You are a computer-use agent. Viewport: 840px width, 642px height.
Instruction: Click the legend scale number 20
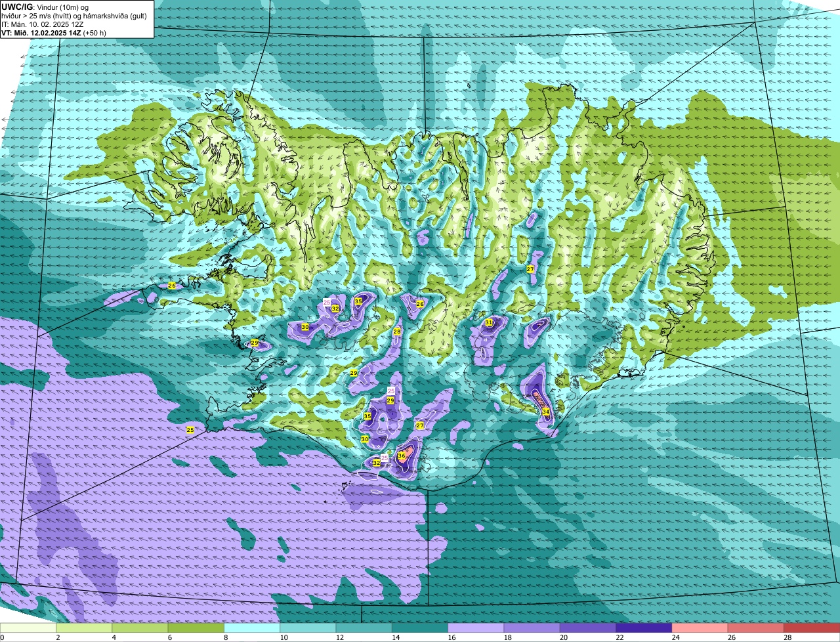tap(563, 637)
